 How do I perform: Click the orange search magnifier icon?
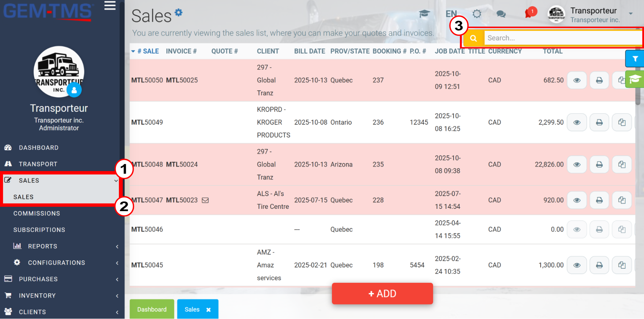(x=473, y=38)
